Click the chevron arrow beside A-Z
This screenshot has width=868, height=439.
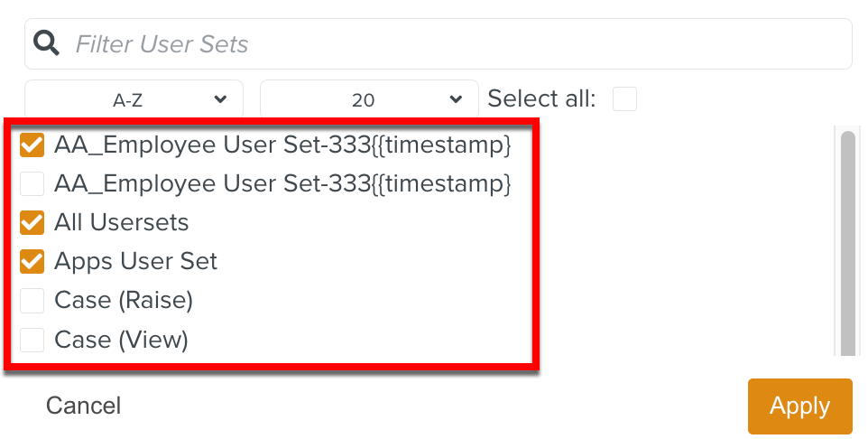[x=220, y=99]
